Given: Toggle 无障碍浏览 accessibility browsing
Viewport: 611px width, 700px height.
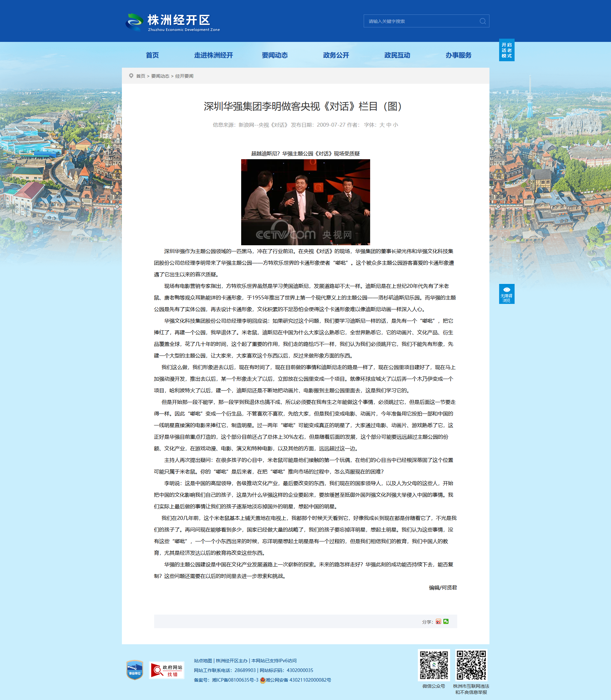Looking at the screenshot, I should [506, 294].
